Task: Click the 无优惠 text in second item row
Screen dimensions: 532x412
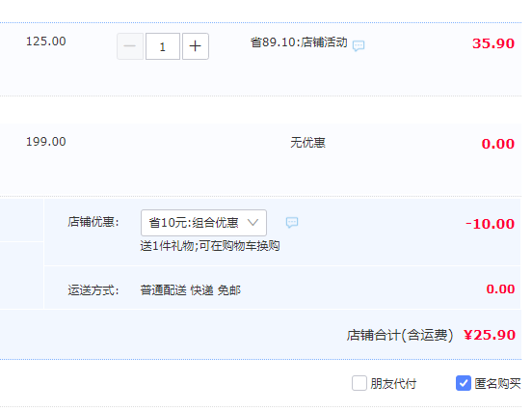Action: [x=307, y=142]
